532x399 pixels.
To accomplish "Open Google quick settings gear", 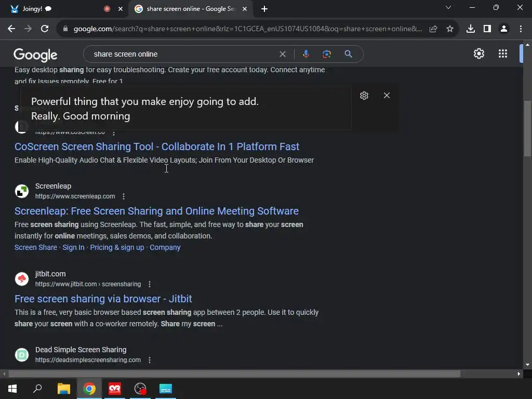I will 478,54.
